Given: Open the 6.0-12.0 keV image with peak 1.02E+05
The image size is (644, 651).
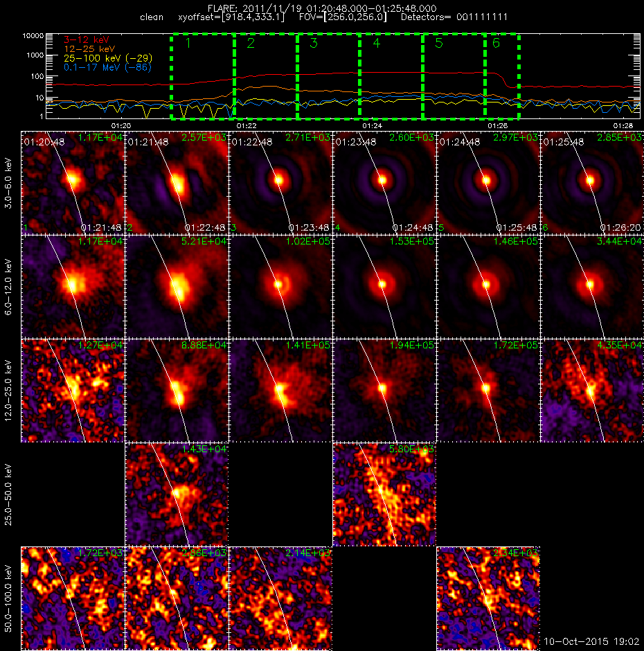Looking at the screenshot, I should pyautogui.click(x=280, y=287).
